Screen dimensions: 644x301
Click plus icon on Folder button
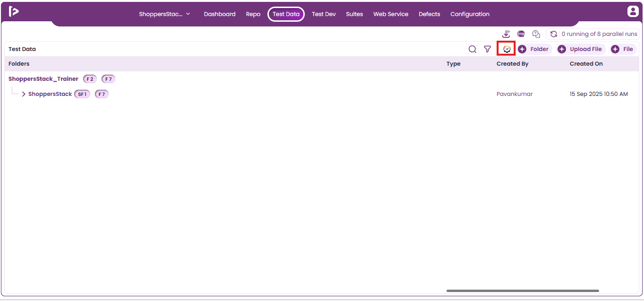[522, 49]
